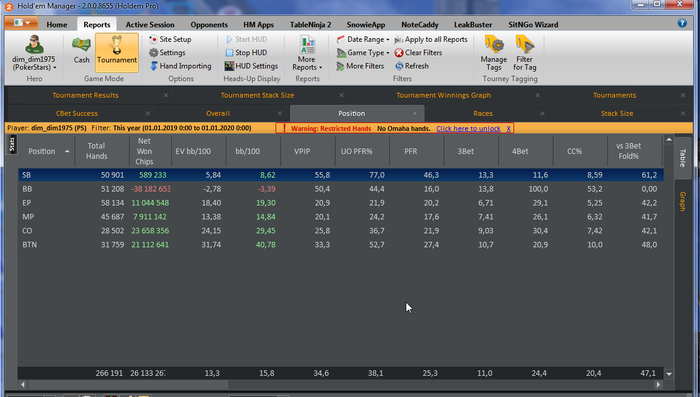The height and width of the screenshot is (397, 700).
Task: Click Stop HUD
Action: pyautogui.click(x=246, y=53)
